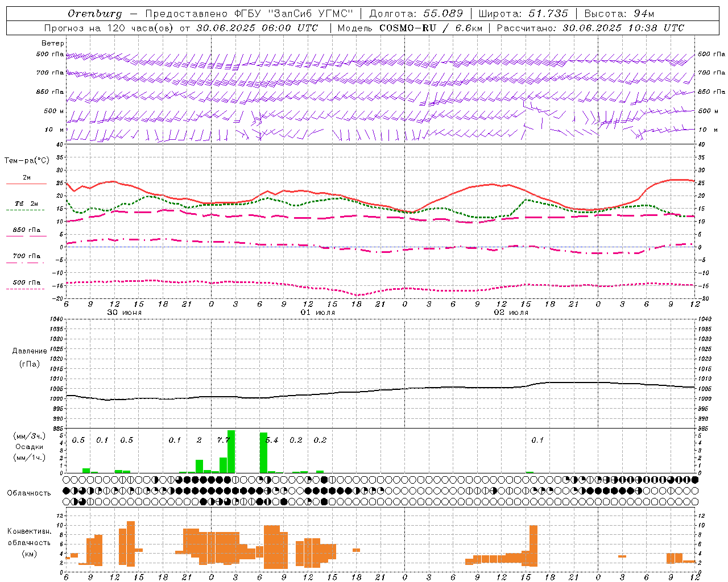Click the "Td 2м" dew point legend entry
Image resolution: width=728 pixels, height=582 pixels.
[x=27, y=203]
